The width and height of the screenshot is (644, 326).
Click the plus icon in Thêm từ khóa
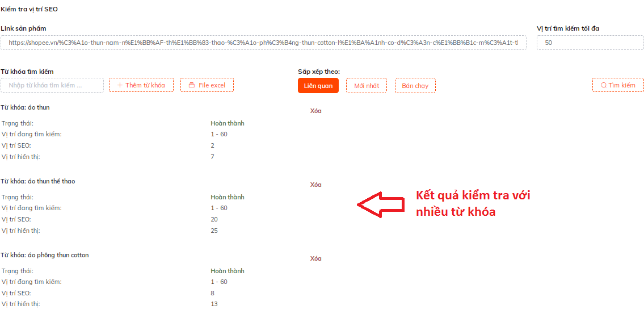[x=120, y=85]
